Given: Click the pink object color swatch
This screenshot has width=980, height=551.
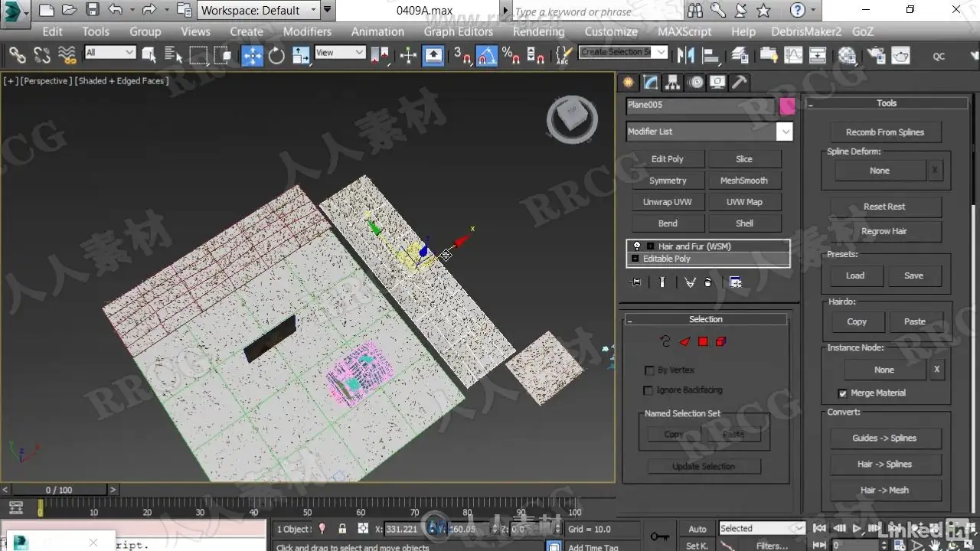Looking at the screenshot, I should [786, 106].
